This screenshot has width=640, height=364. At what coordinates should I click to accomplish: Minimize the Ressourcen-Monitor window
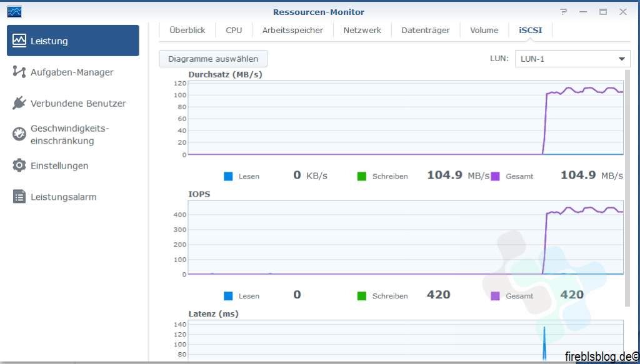point(583,12)
